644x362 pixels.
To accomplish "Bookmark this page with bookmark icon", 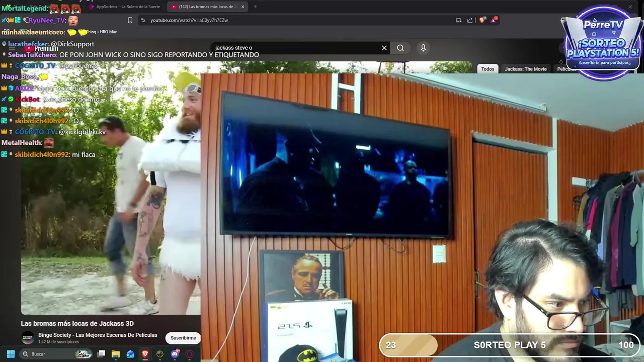I will coord(130,20).
